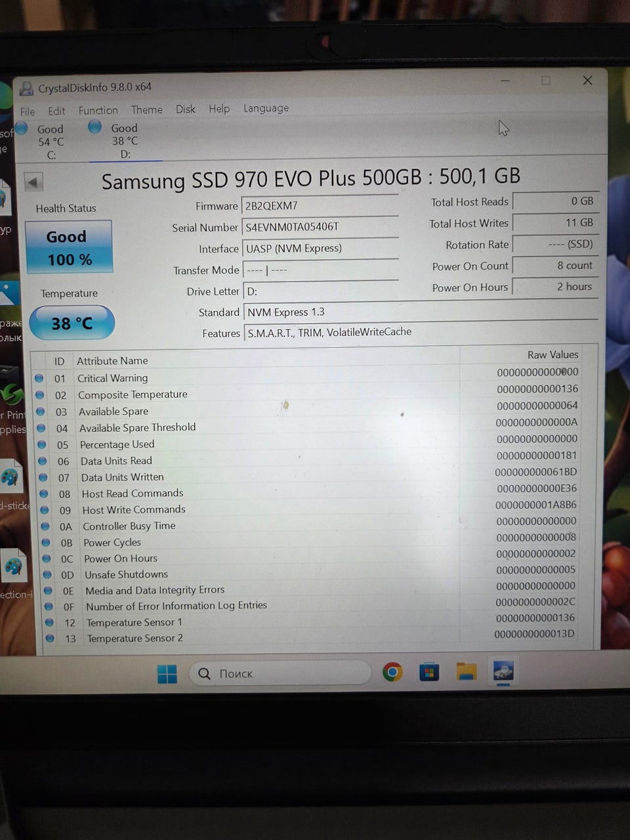Click the Total Host Writes value 11 GB
Screen dimensions: 630x840
[x=555, y=222]
